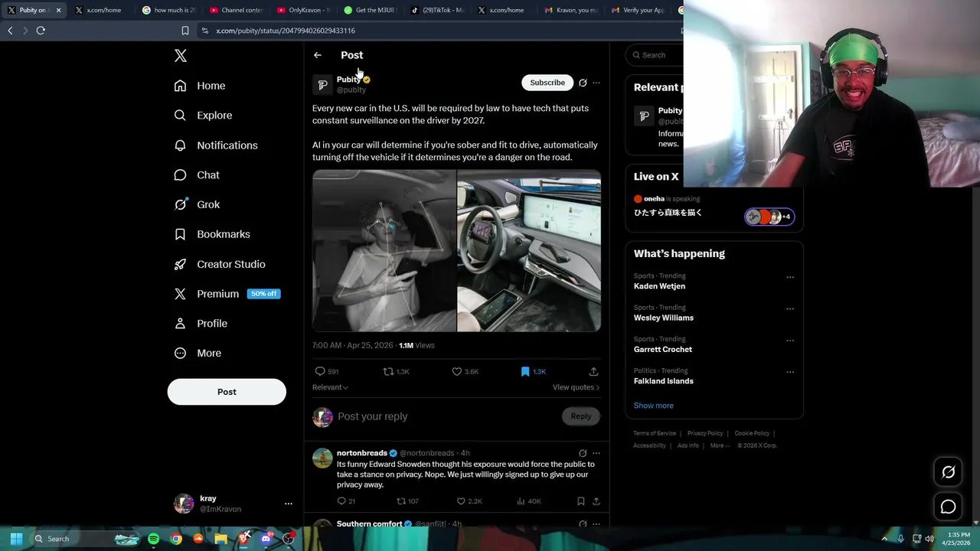View analytics of nortonbreads comment 40K
Image resolution: width=980 pixels, height=551 pixels.
[x=529, y=501]
